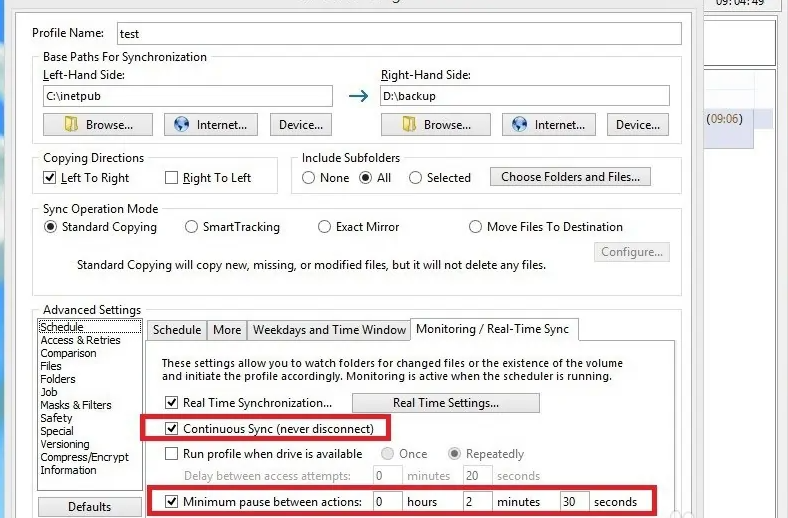Image resolution: width=788 pixels, height=518 pixels.
Task: Switch to the More tab
Action: coord(227,330)
